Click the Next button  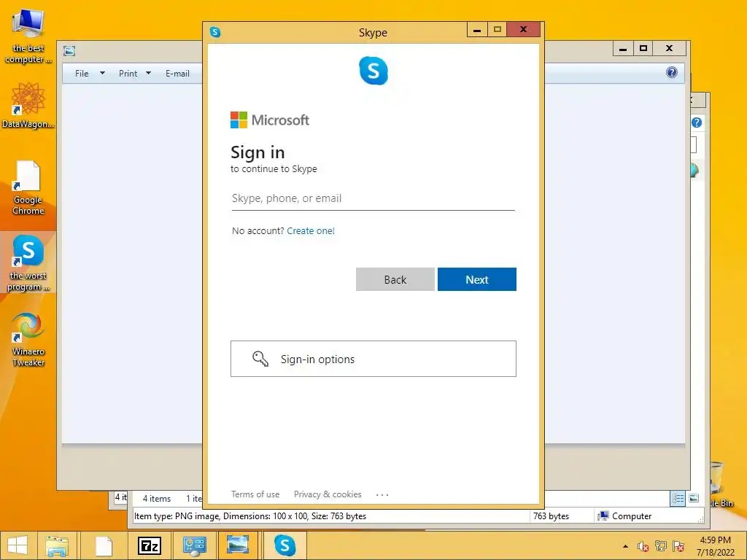coord(477,279)
